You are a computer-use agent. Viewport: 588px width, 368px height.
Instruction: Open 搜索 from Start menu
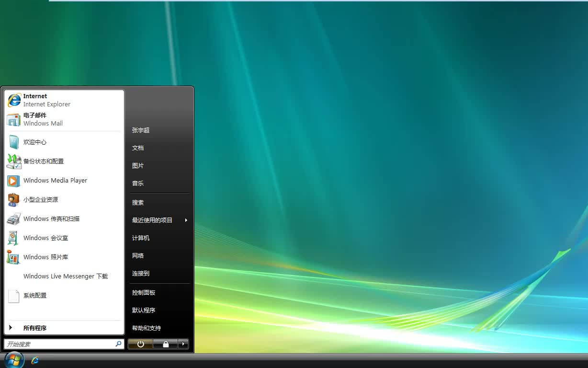pyautogui.click(x=138, y=203)
